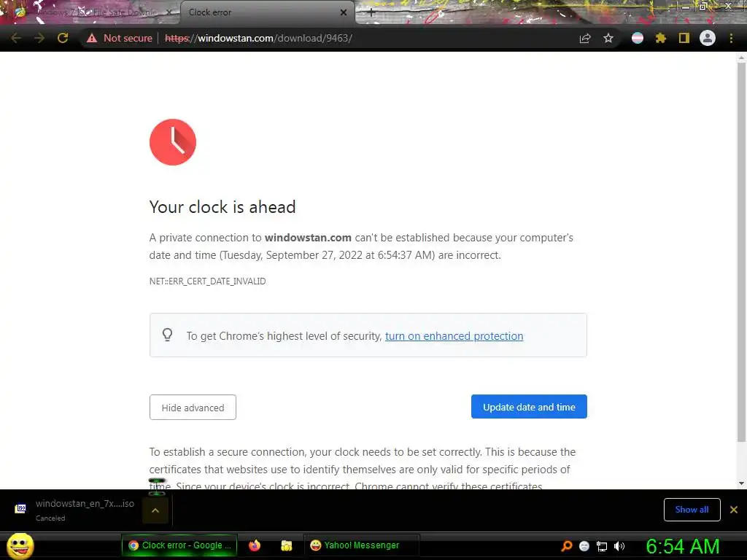Click the volume speaker tray icon
This screenshot has width=747, height=560.
[x=619, y=546]
